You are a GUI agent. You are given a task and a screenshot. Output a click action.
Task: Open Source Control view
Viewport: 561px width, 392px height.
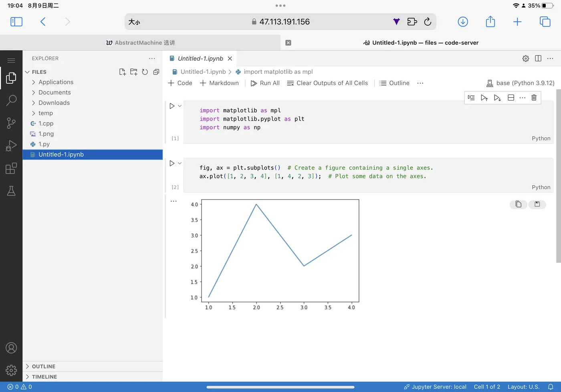pos(11,123)
